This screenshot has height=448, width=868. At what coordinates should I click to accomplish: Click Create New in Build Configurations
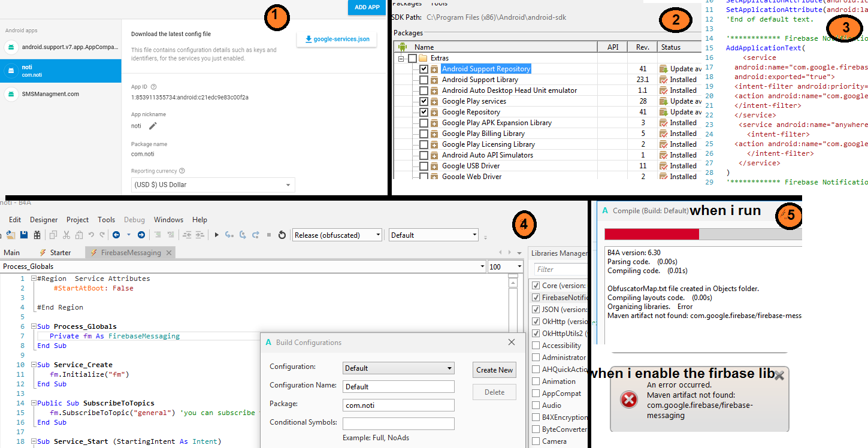coord(494,370)
